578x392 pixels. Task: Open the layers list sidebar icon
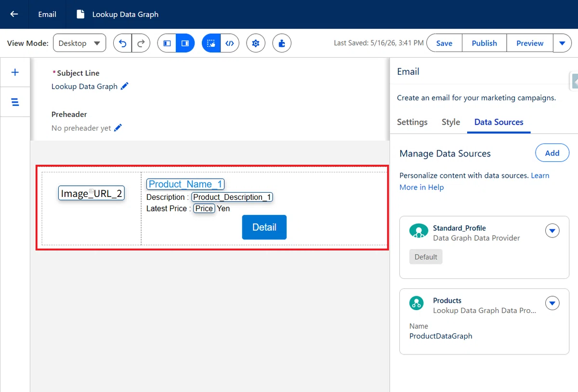coord(15,102)
